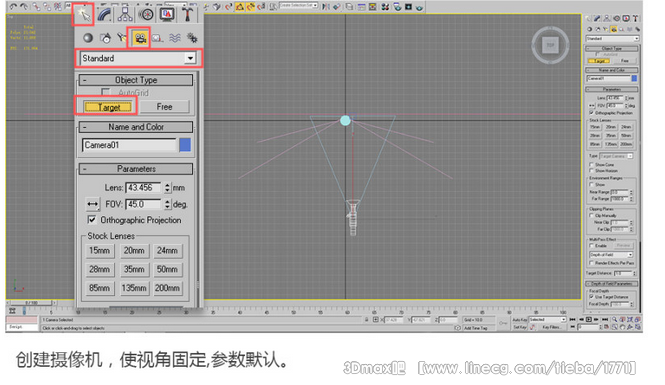The image size is (665, 385).
Task: Click the Play Animation control
Action: click(x=589, y=319)
